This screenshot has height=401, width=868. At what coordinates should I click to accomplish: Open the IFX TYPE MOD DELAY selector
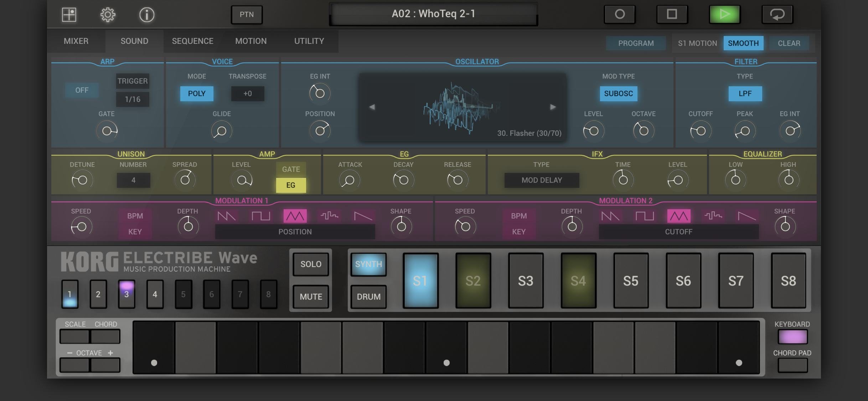[542, 180]
